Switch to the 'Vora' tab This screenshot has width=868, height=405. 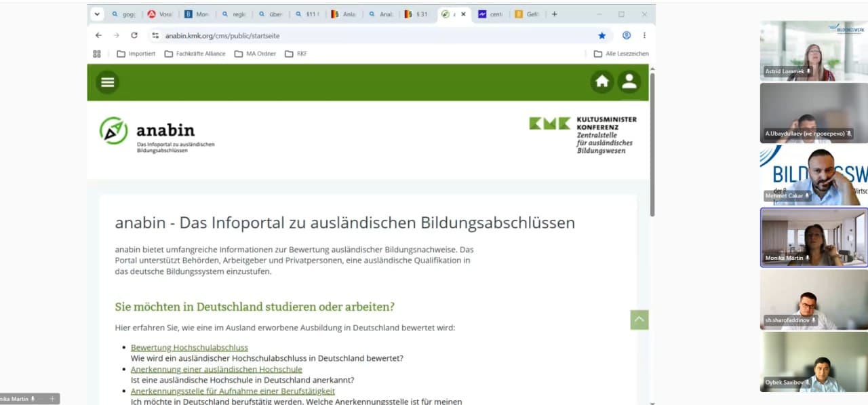pyautogui.click(x=159, y=14)
